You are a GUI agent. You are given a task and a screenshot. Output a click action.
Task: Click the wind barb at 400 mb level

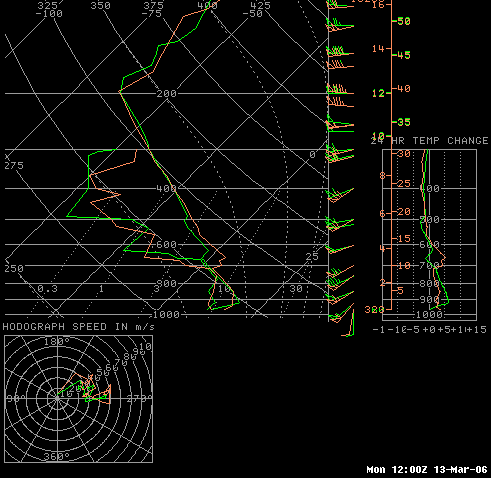[x=340, y=194]
